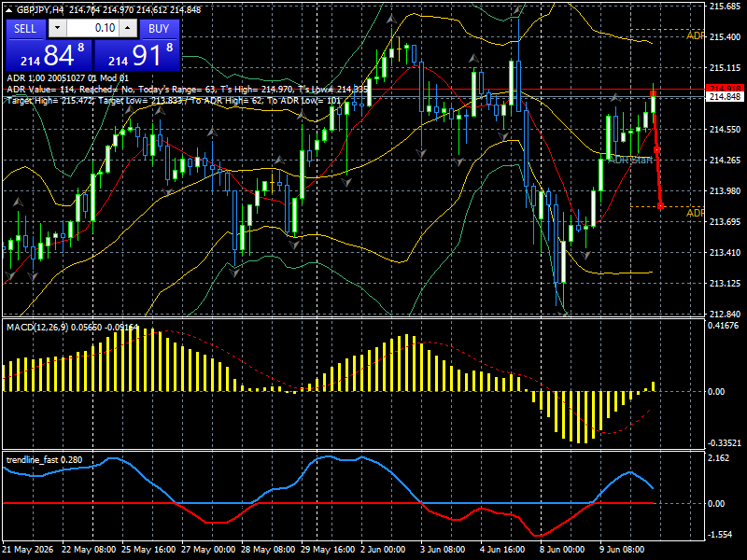Click the 213.125 price scale label

click(x=726, y=284)
